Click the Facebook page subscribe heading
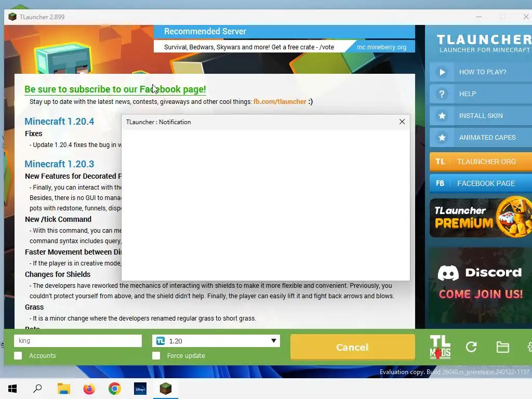The width and height of the screenshot is (532, 399). point(115,89)
